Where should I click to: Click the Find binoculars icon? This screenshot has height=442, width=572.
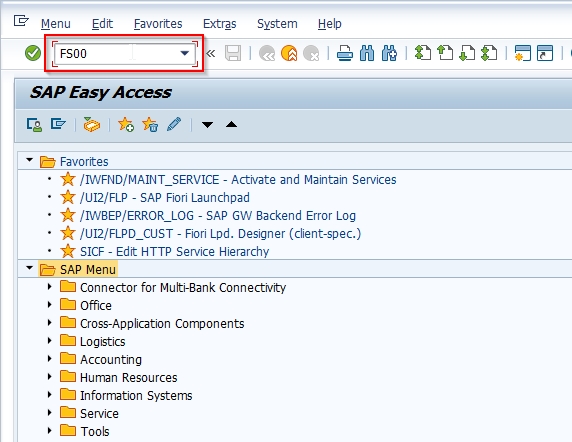[x=367, y=53]
